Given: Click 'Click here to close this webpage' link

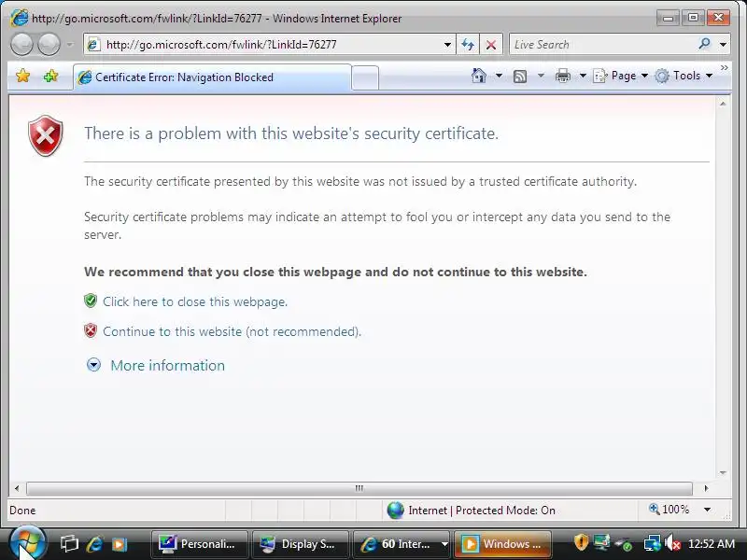Looking at the screenshot, I should (195, 301).
